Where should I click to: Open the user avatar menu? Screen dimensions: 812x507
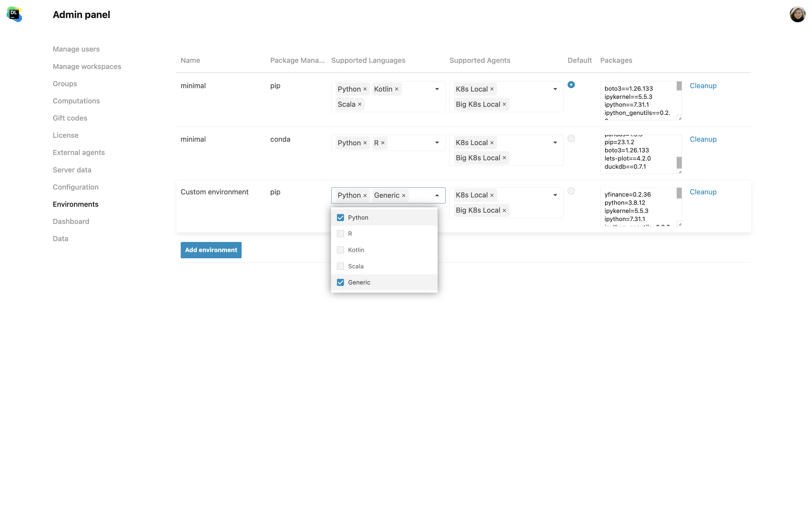797,14
